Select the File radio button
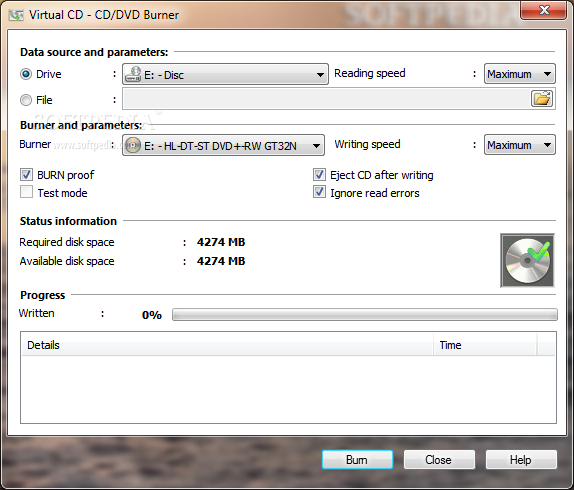The height and width of the screenshot is (490, 574). 26,100
